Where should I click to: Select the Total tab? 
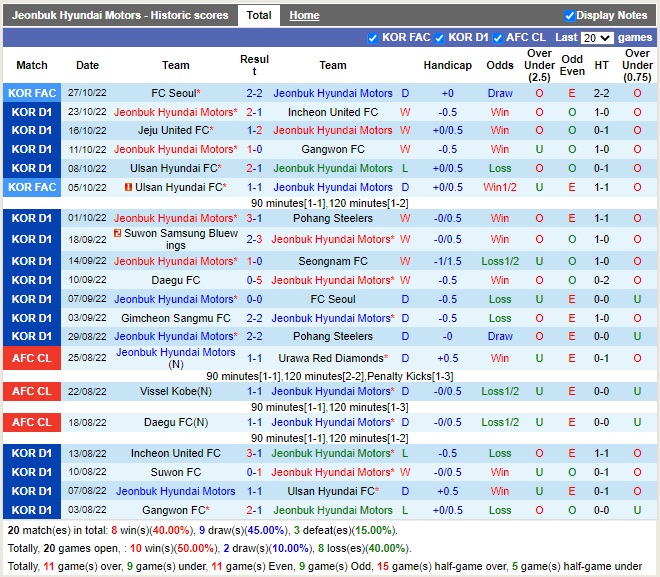point(259,15)
